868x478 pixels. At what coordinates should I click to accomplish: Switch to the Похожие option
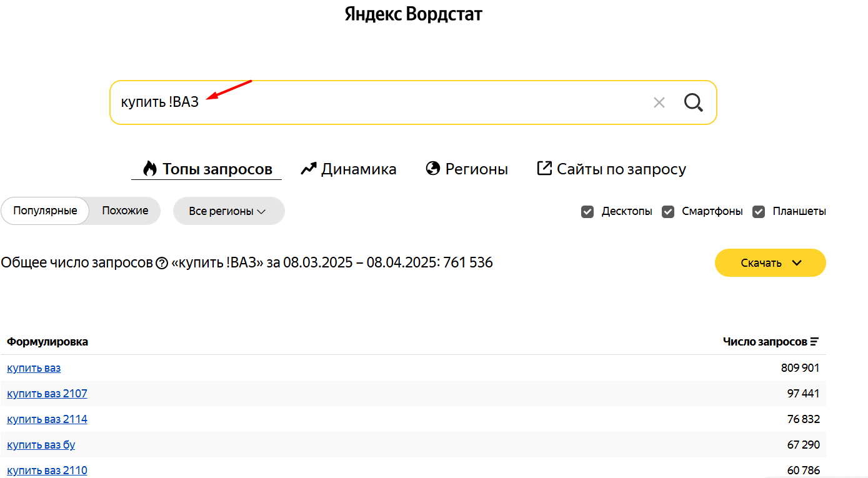[125, 211]
